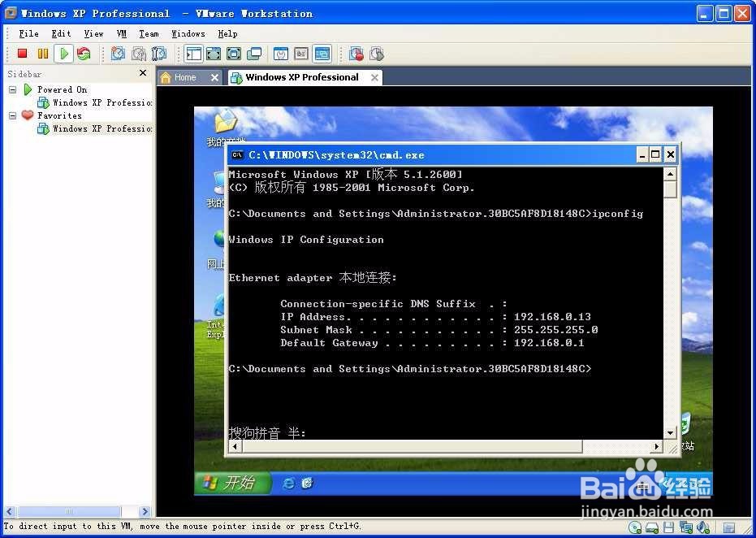
Task: Close the Windows XP Professional tab
Action: click(374, 77)
